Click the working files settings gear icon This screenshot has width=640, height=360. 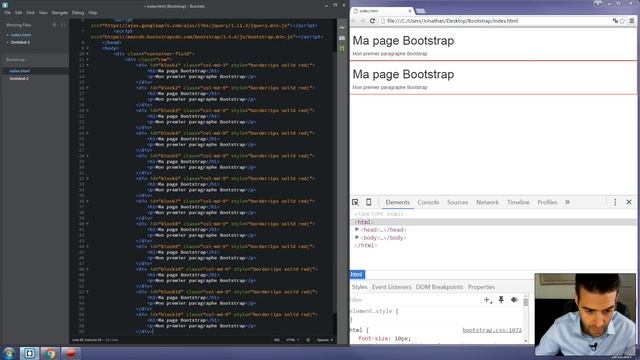coord(54,25)
